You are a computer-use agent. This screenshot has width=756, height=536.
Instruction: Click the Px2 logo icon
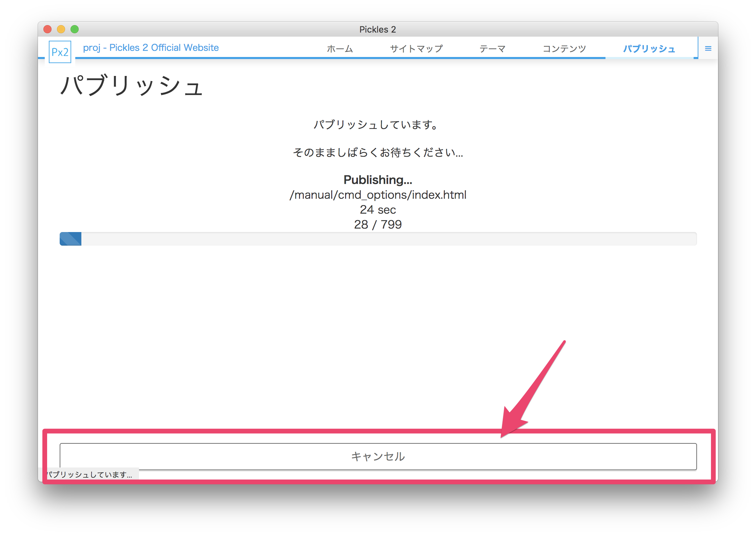point(60,52)
